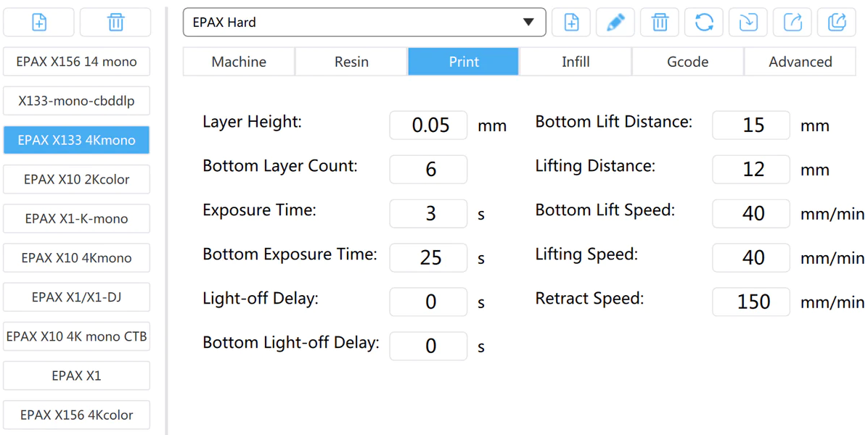Image resolution: width=868 pixels, height=435 pixels.
Task: Click the 'Layer Height:' label
Action: 253,123
